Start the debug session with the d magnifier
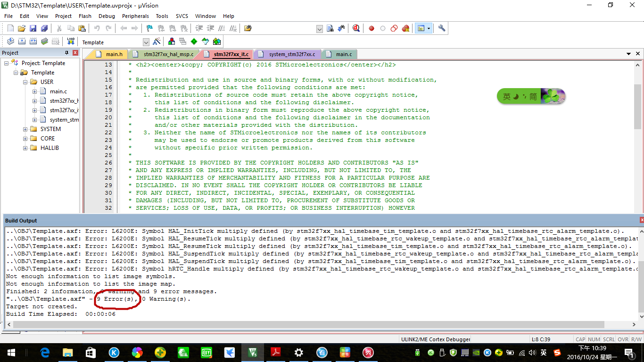 tap(356, 28)
